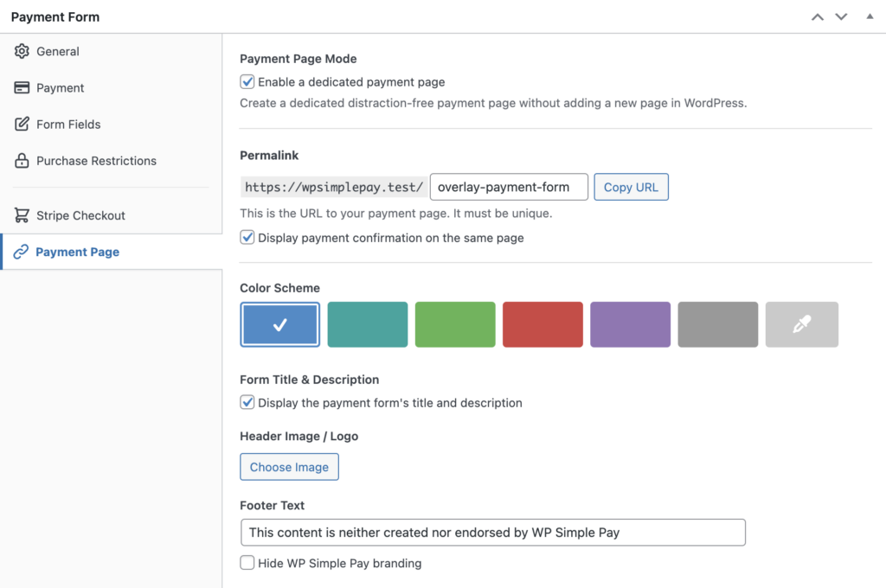Move Payment Form panel down

(x=841, y=17)
